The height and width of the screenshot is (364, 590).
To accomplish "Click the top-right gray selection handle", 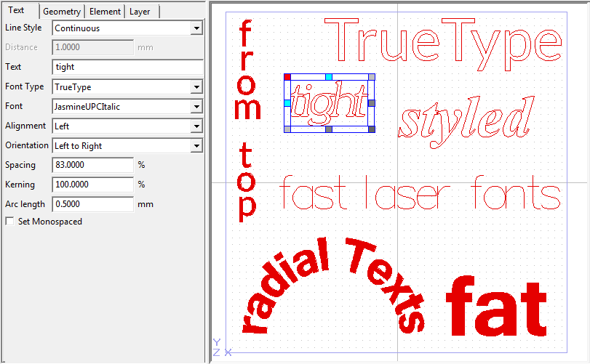I will point(371,76).
